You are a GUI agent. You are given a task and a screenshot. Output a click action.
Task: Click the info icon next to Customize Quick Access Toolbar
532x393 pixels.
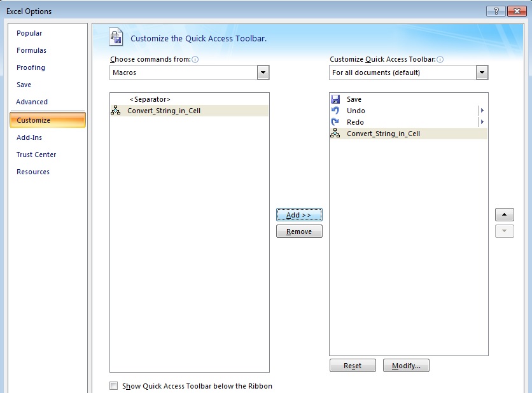[x=440, y=59]
